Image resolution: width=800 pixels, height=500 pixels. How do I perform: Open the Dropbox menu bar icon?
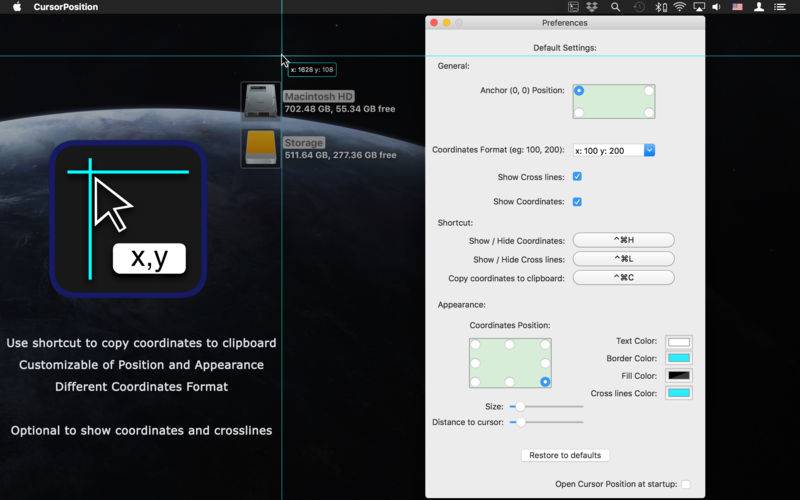592,7
